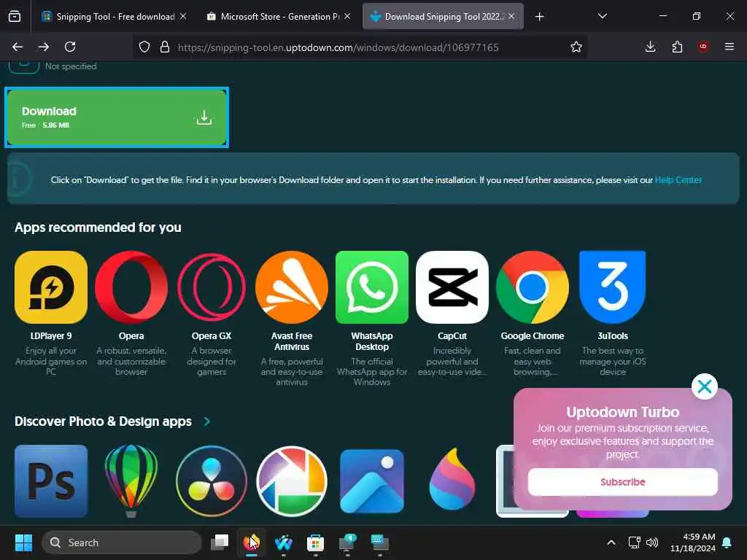Choose the Avast Free Antivirus icon
Screen dimensions: 747x560
292,287
